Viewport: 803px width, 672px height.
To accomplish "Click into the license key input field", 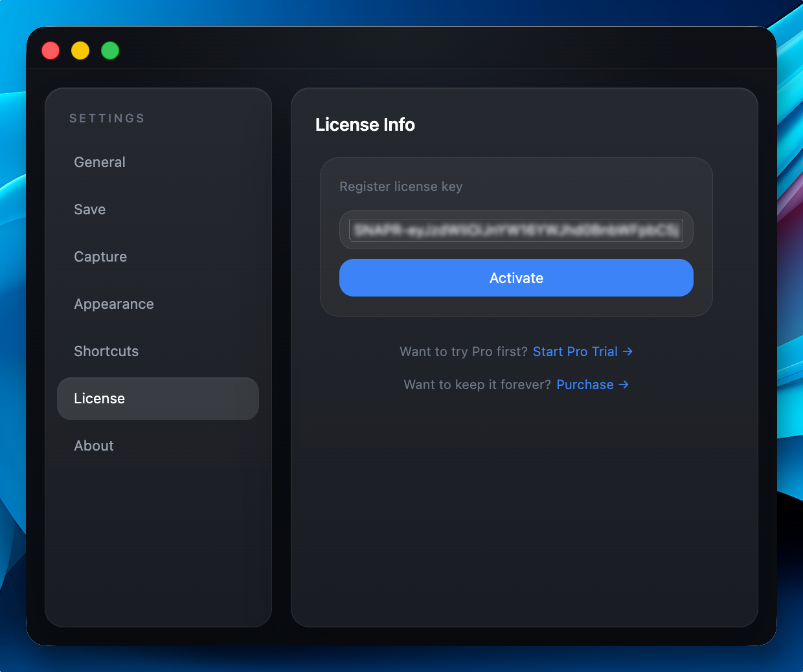I will click(x=516, y=230).
